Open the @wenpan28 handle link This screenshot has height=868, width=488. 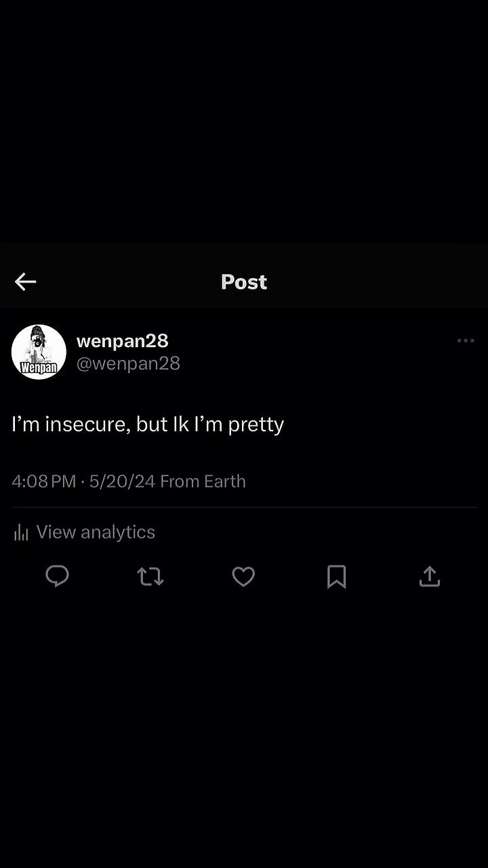point(128,363)
